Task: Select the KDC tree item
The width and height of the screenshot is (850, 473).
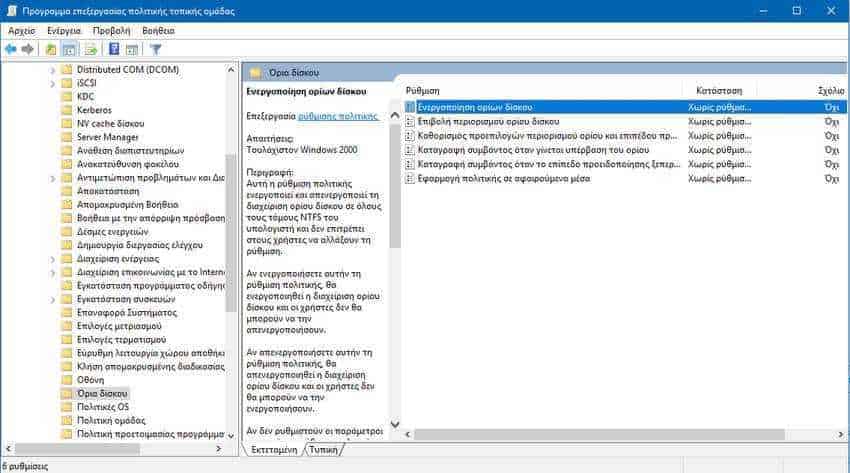Action: 86,96
